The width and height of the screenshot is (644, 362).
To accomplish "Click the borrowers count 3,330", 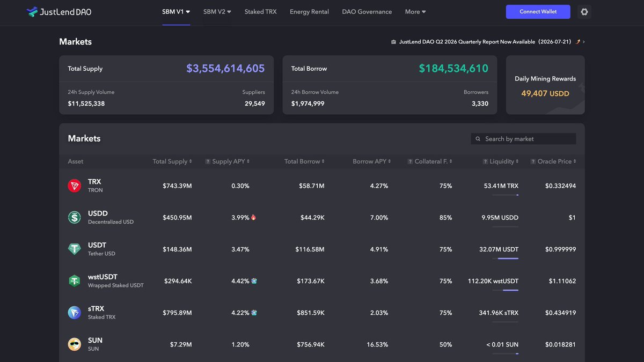I will pos(480,104).
